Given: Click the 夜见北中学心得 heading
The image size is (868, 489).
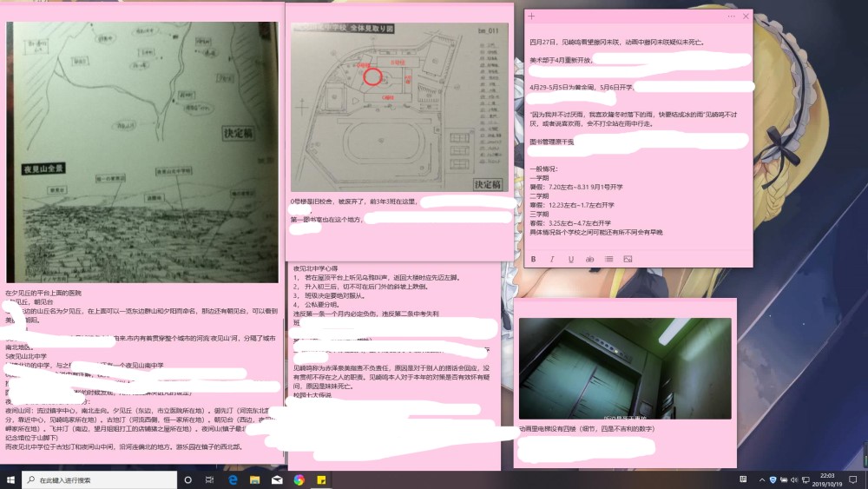Looking at the screenshot, I should pos(316,268).
